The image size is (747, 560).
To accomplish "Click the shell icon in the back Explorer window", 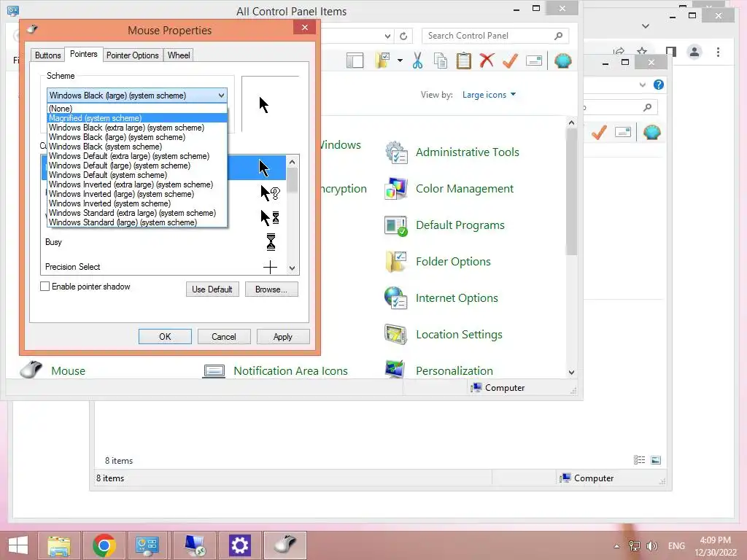I will pos(651,132).
